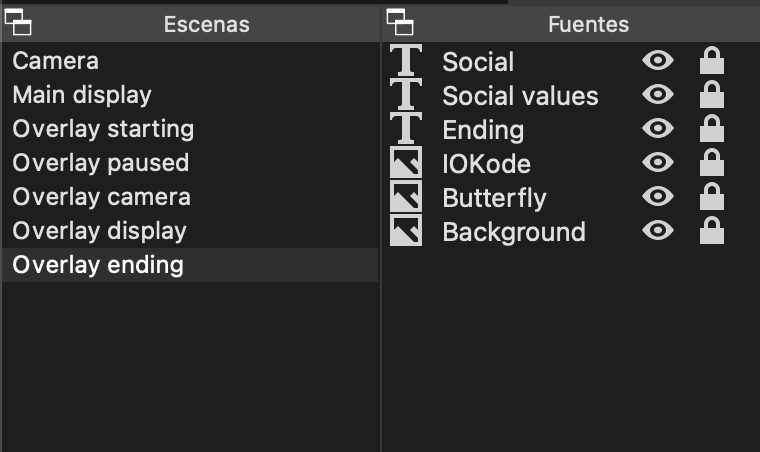Click the text icon for Social values
Image resolution: width=760 pixels, height=452 pixels.
click(405, 95)
